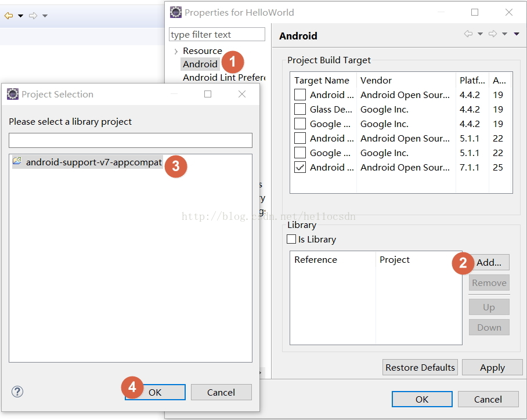Close the Properties for HelloWorld window
Image resolution: width=527 pixels, height=420 pixels.
click(509, 12)
